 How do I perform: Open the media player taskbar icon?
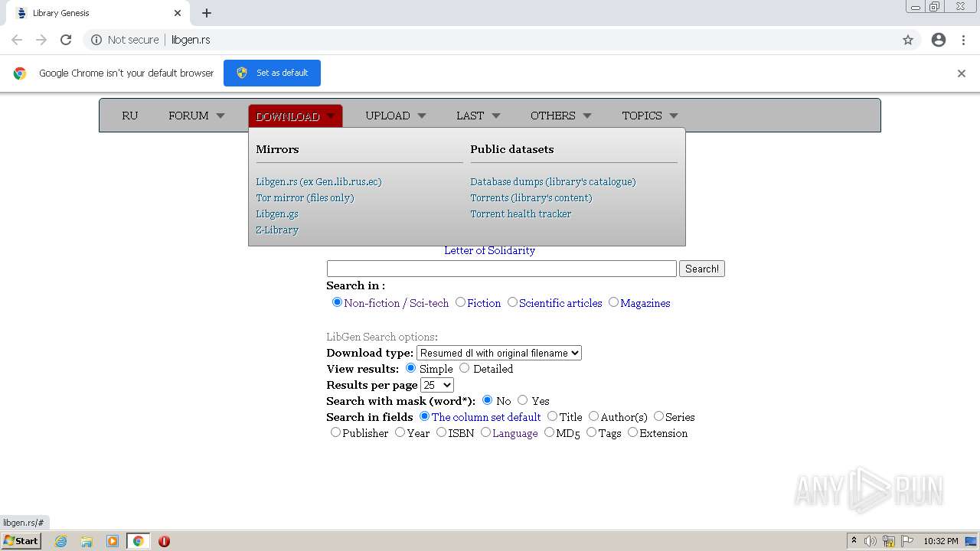[x=113, y=541]
